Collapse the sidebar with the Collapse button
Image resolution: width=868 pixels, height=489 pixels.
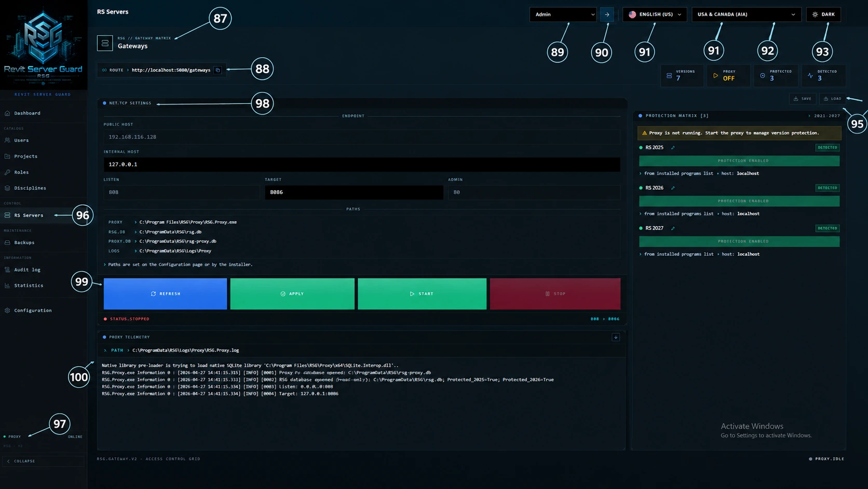pyautogui.click(x=43, y=461)
